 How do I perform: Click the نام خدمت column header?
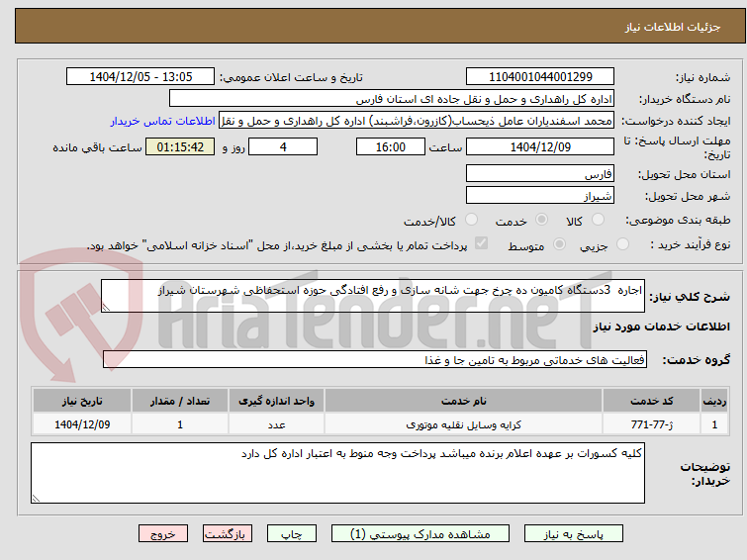click(464, 401)
